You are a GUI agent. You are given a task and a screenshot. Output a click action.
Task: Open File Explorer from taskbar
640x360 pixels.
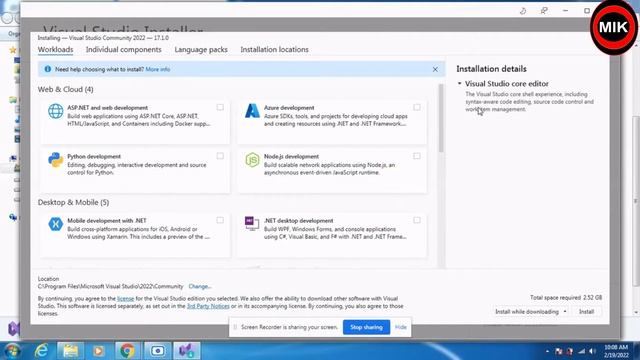[70, 350]
